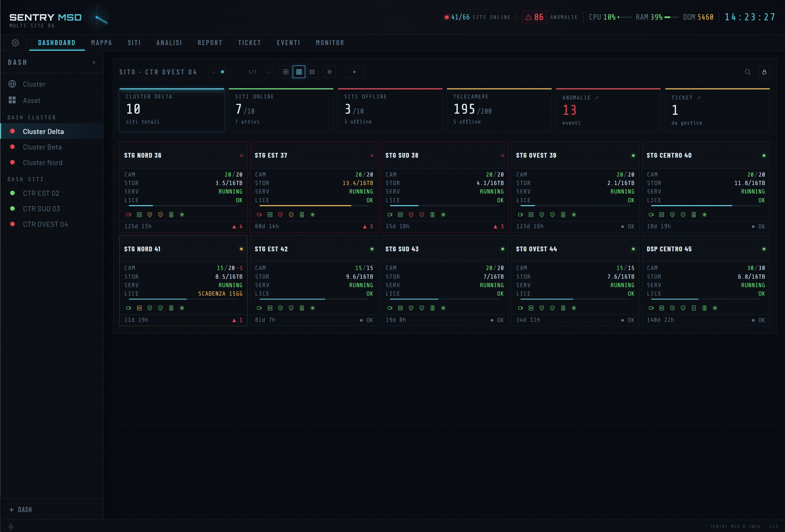
Task: Click the STG NORD 36 red camera icon
Action: 128,215
